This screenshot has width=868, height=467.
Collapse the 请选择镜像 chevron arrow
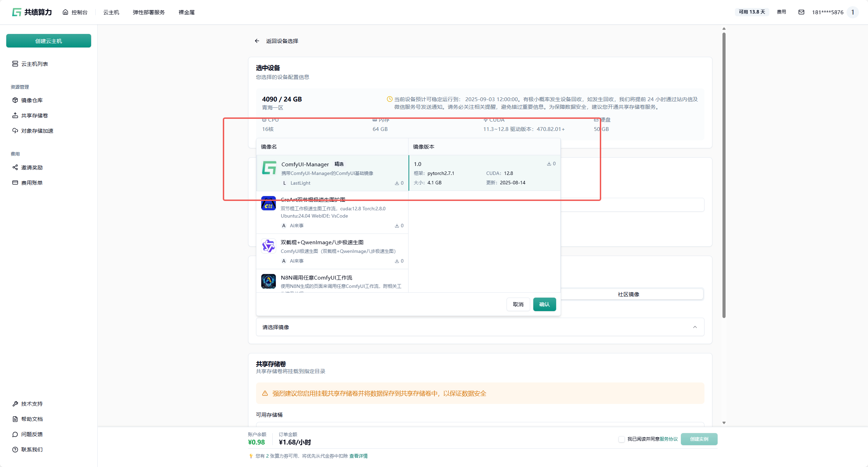click(695, 327)
